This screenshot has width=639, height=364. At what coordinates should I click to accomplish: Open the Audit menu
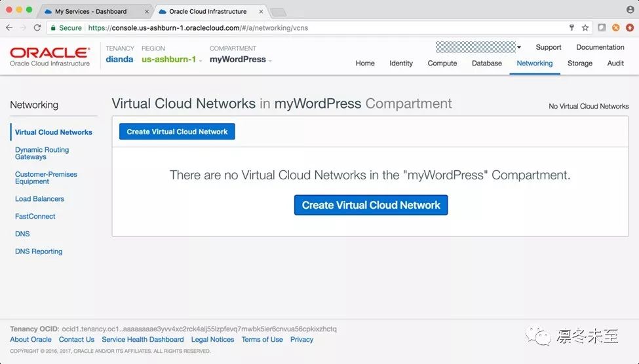615,63
